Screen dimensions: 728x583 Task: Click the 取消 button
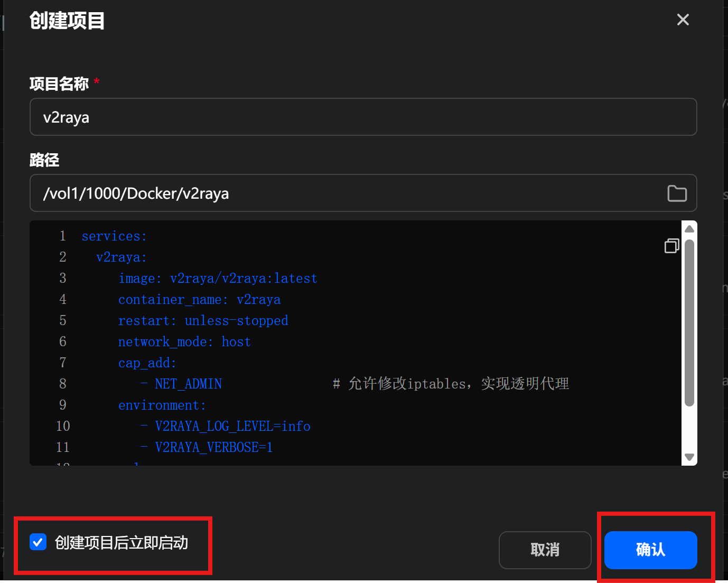(x=545, y=550)
